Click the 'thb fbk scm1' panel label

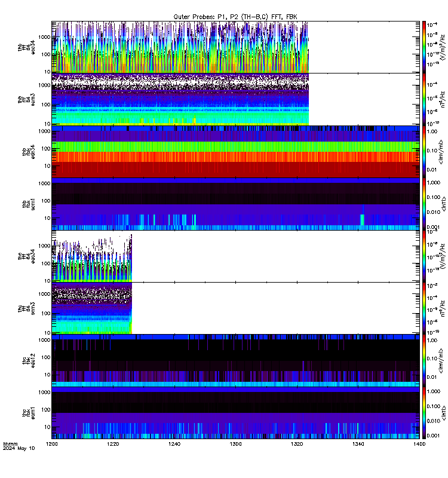[x=29, y=204]
